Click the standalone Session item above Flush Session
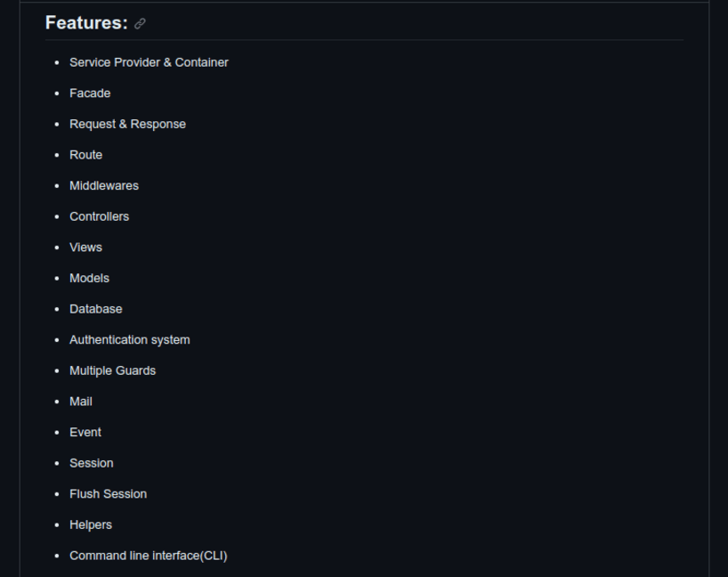 91,463
